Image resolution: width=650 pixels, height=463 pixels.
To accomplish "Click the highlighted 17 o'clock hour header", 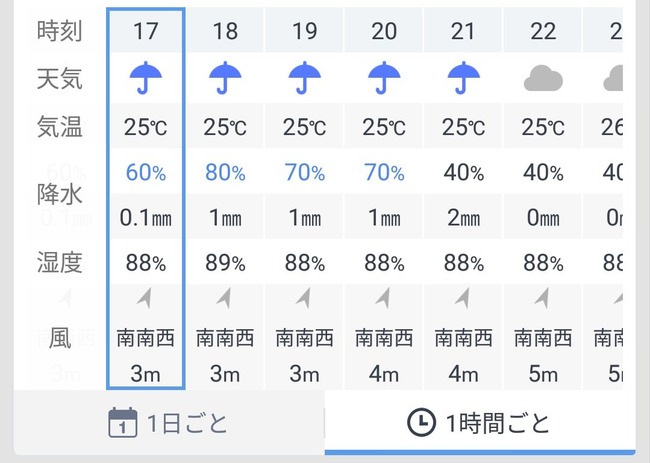I will click(x=146, y=31).
